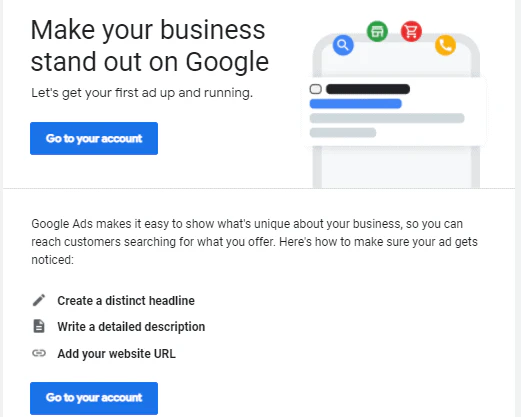Select 'Create a distinct headline' text
Viewport: 521px width, 417px height.
[x=126, y=301]
